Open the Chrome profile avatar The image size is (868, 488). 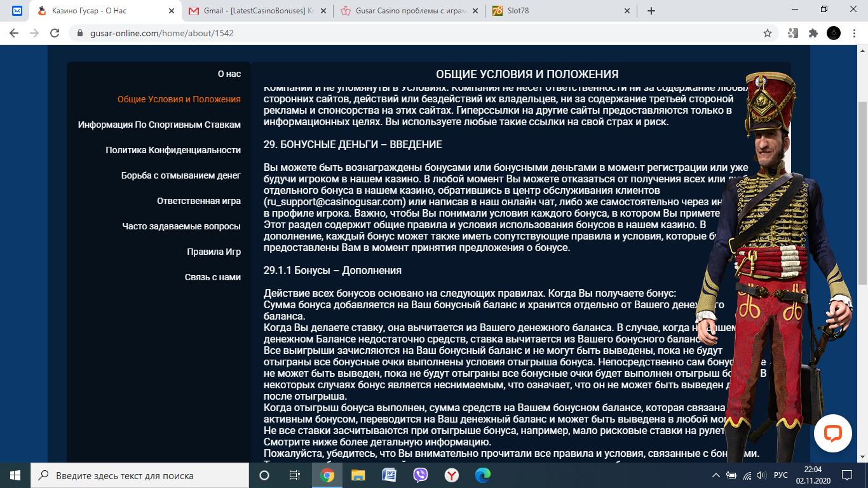(x=834, y=33)
